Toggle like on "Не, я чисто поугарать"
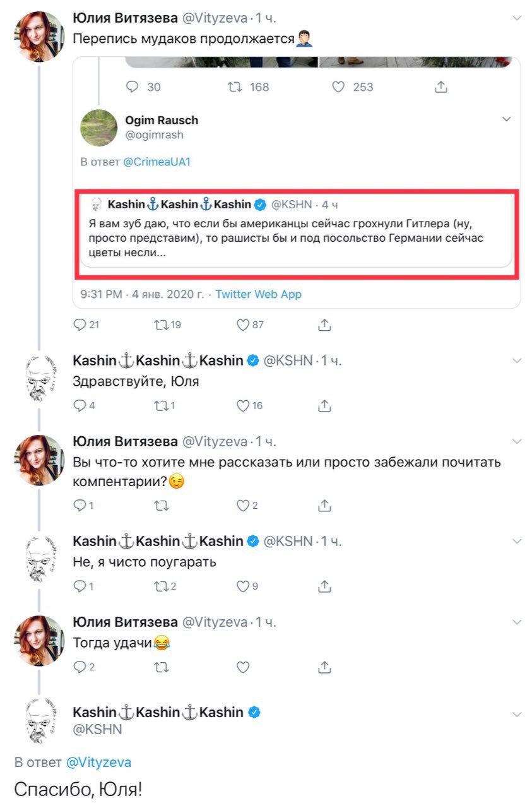Screen dimensions: 532x808 click(243, 586)
